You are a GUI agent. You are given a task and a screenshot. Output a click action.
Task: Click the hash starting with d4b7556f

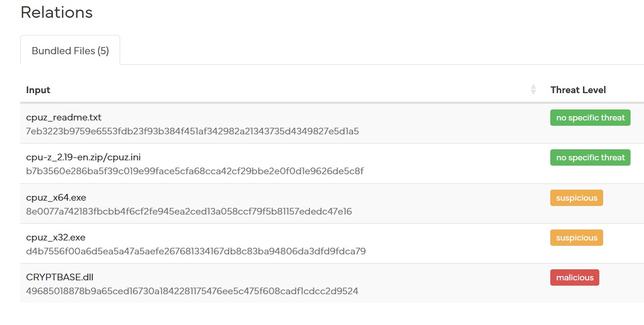[x=196, y=251]
